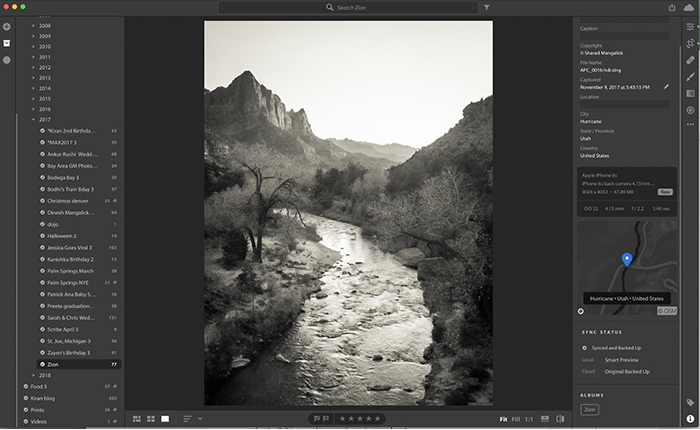Open the Food 3 album
This screenshot has width=700, height=430.
(71, 387)
